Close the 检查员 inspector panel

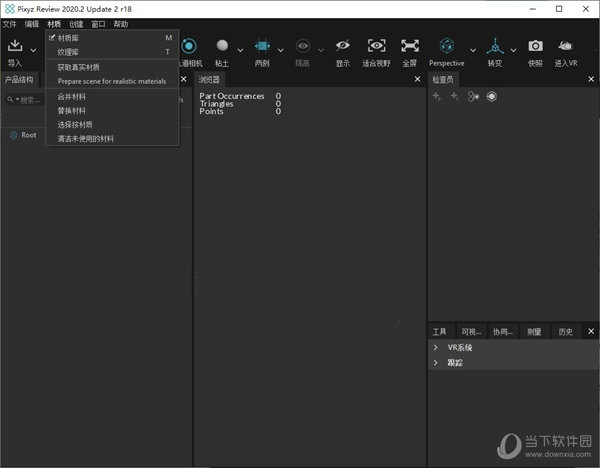[591, 79]
